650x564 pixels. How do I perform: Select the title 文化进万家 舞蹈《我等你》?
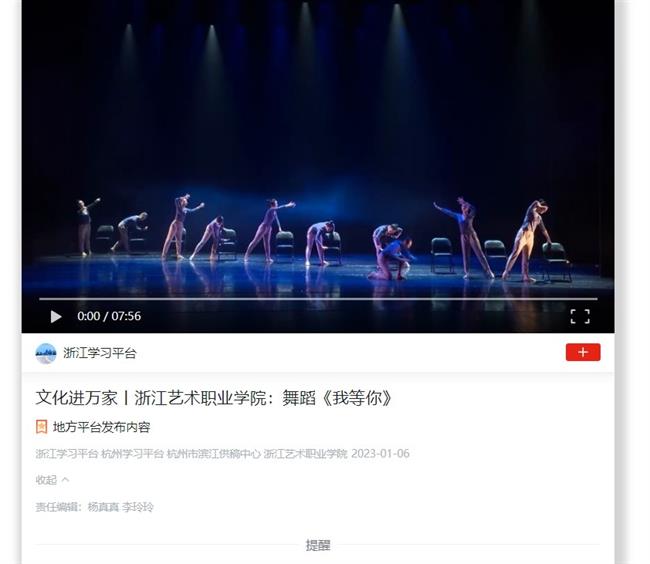coord(214,398)
